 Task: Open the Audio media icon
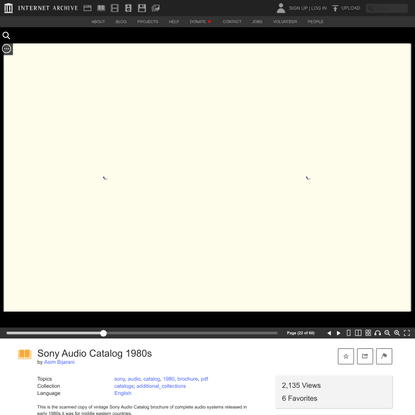pos(128,8)
